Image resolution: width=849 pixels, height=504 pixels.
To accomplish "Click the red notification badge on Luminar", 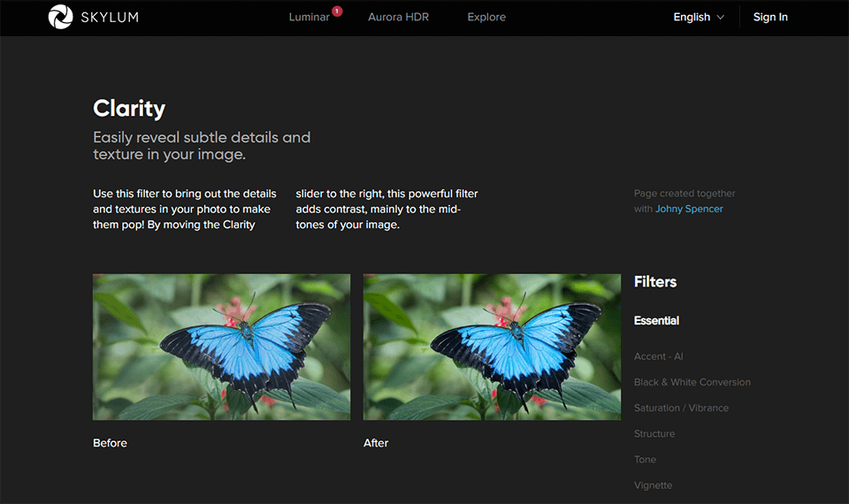I will (337, 11).
